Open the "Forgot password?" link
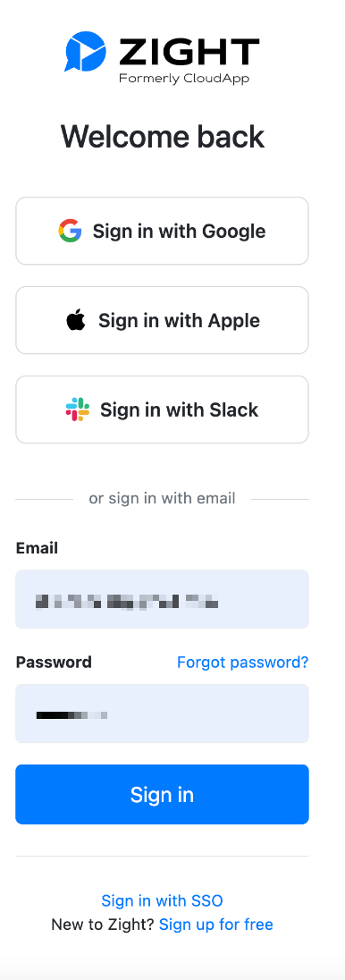This screenshot has height=980, width=345. [242, 663]
